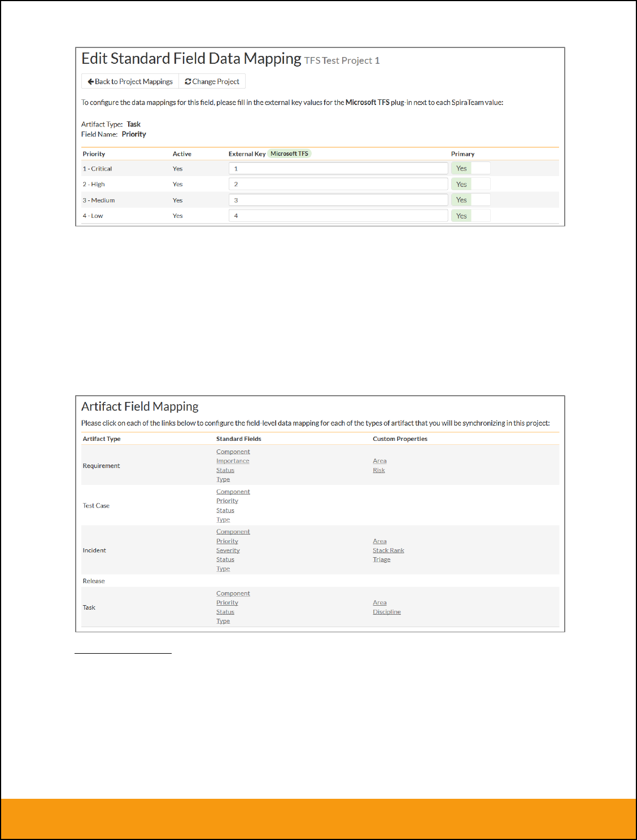
Task: Open the Requirement Component link
Action: tap(233, 452)
